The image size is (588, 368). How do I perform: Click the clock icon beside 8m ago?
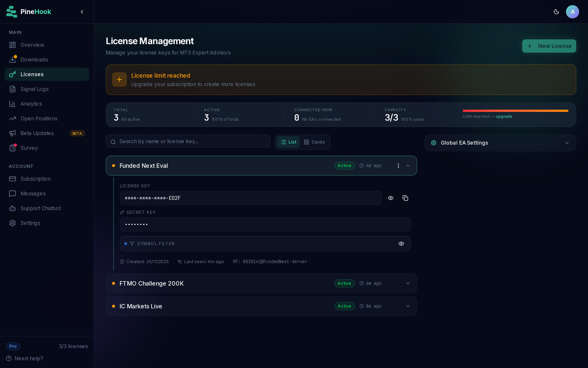362,306
